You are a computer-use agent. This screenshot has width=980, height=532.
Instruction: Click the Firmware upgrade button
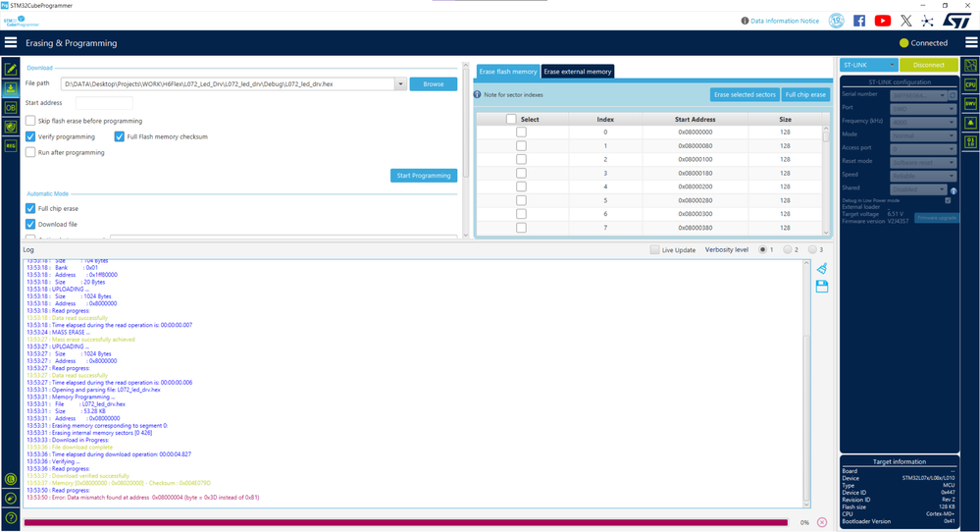pyautogui.click(x=936, y=218)
